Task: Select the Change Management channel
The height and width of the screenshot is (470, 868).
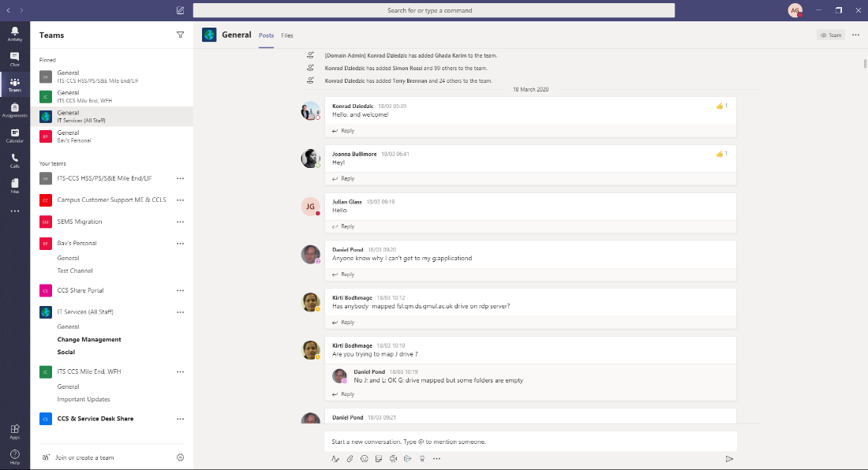Action: [89, 340]
